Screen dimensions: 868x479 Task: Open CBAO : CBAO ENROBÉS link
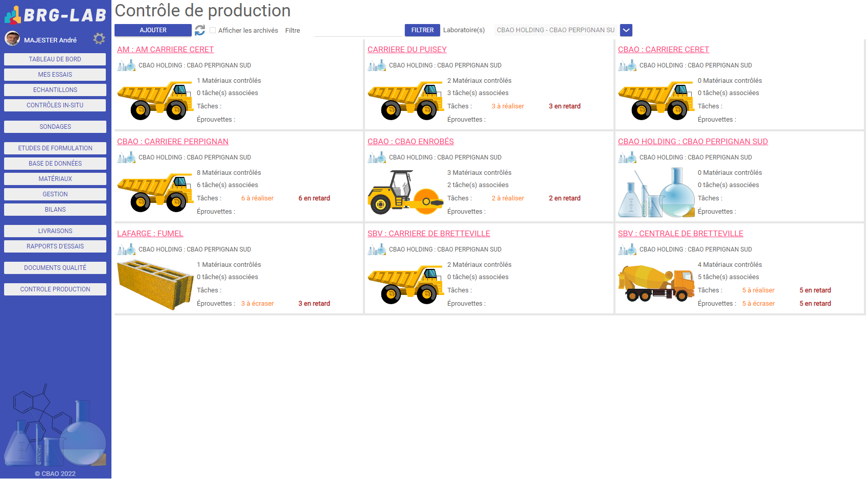coord(410,142)
